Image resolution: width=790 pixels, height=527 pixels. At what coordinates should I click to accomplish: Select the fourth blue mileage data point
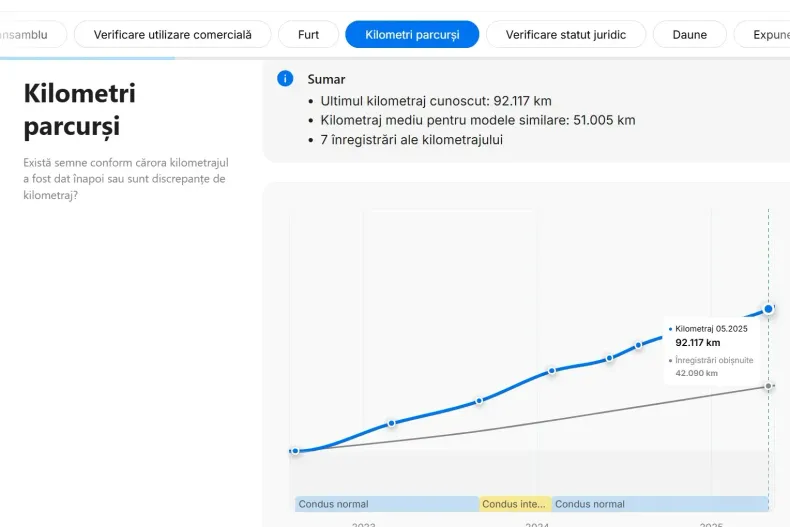(552, 371)
